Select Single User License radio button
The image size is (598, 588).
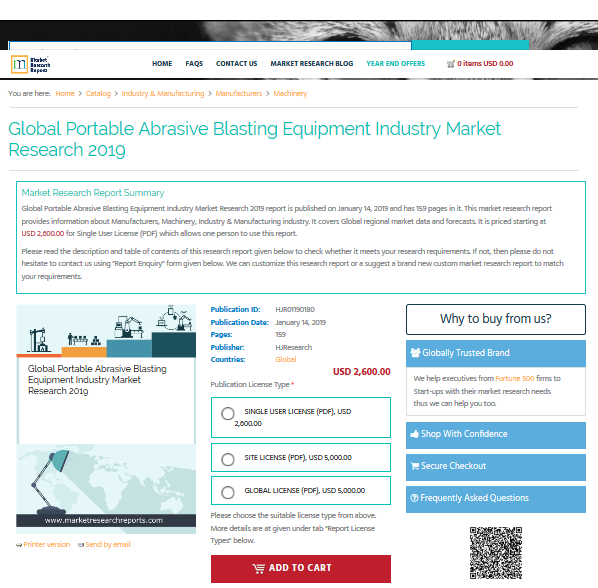click(x=228, y=414)
